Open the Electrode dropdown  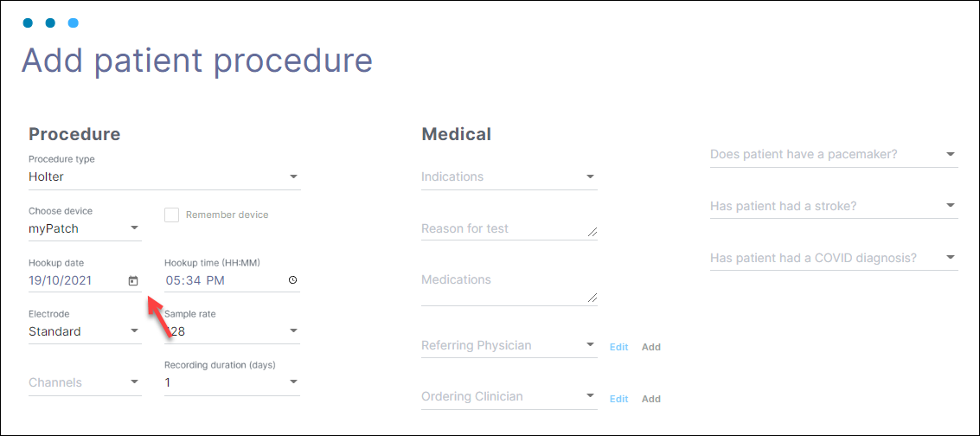[x=134, y=331]
